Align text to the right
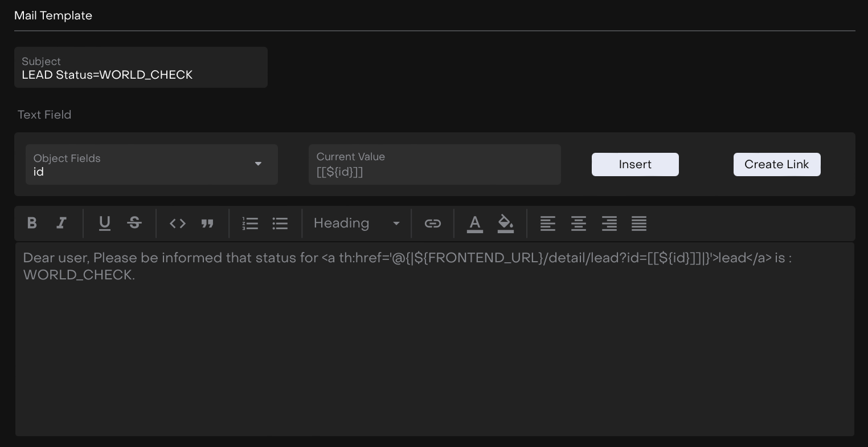Screen dimensions: 868x447 [x=609, y=223]
